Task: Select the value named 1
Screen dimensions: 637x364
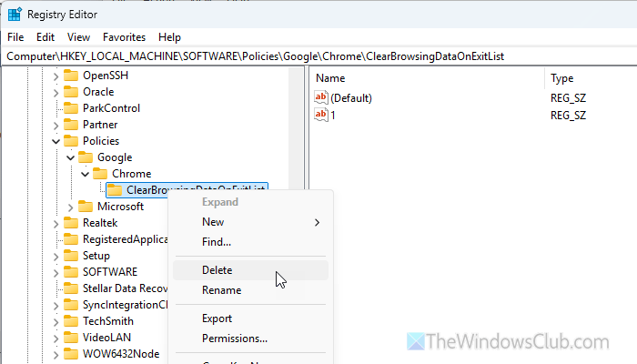Action: click(333, 116)
